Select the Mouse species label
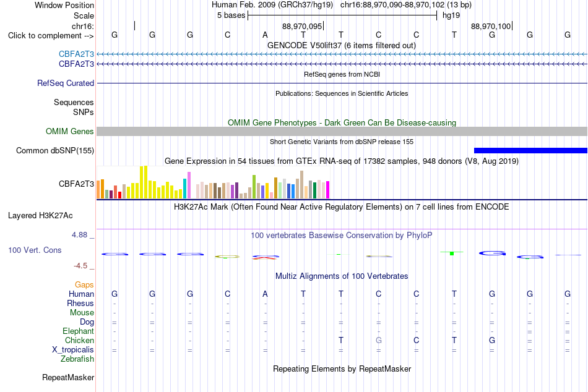Screen dimensions: 588x392 pos(82,313)
